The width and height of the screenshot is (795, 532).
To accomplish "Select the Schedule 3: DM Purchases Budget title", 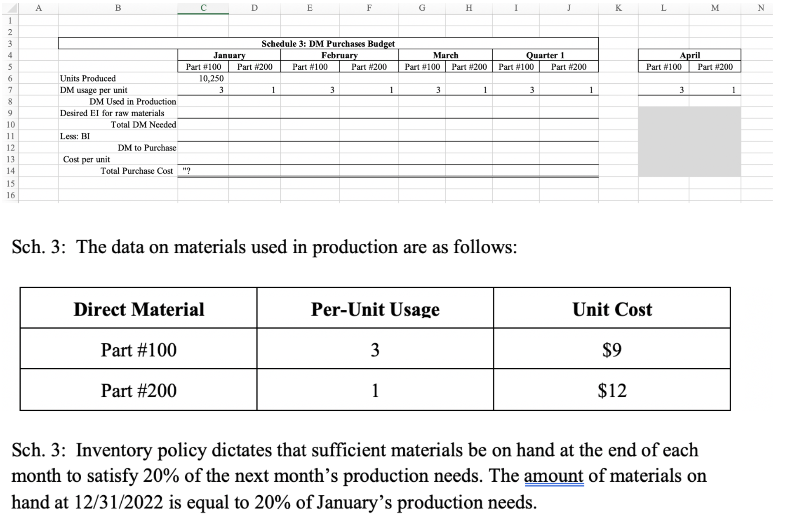I will [x=328, y=44].
